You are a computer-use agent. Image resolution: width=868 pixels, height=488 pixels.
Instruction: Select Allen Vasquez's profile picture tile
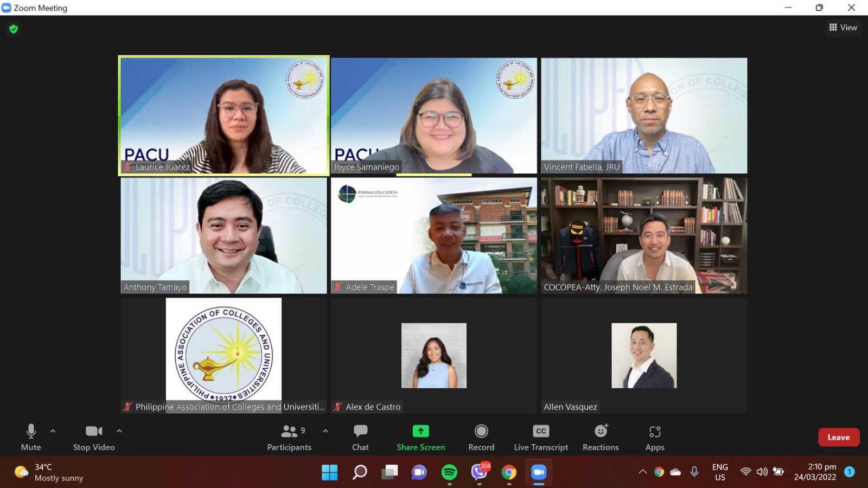[x=644, y=356]
